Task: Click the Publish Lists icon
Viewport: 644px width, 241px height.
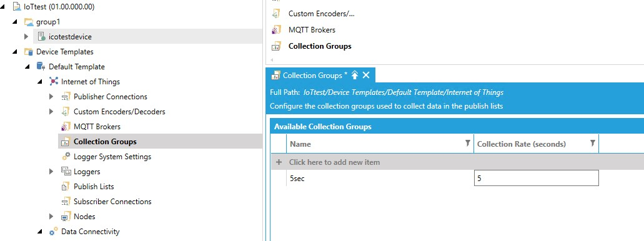Action: (x=66, y=187)
